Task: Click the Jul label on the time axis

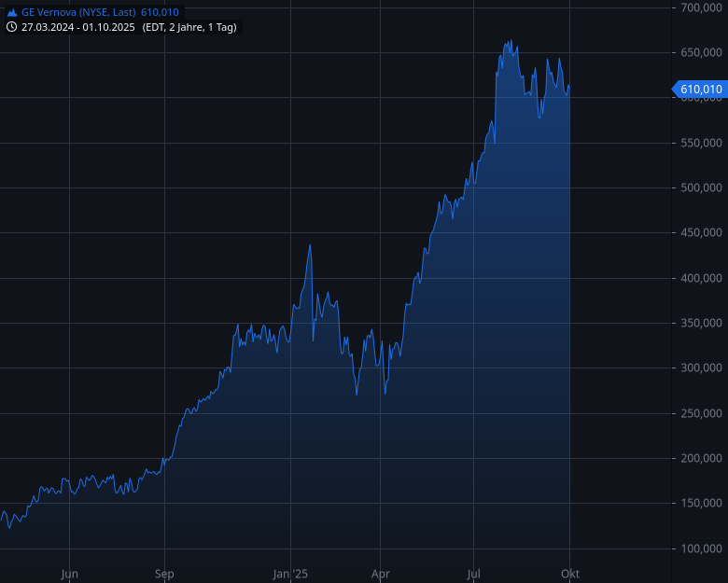Action: (x=474, y=574)
